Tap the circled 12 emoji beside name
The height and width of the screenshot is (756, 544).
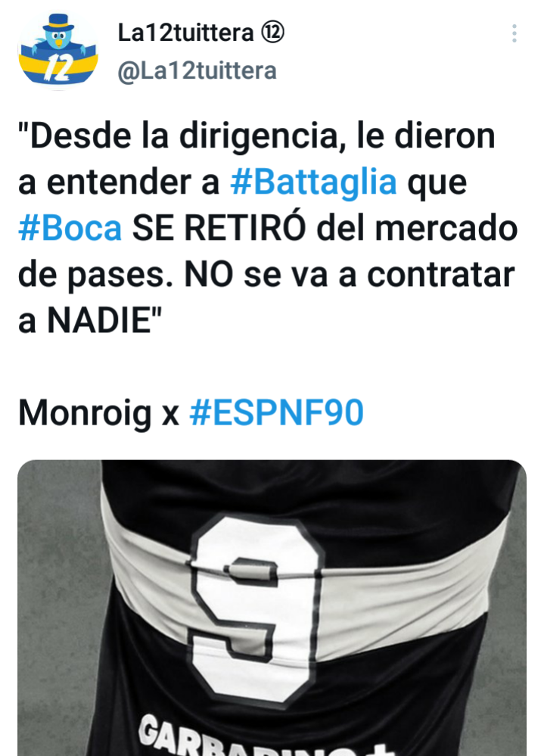[272, 33]
